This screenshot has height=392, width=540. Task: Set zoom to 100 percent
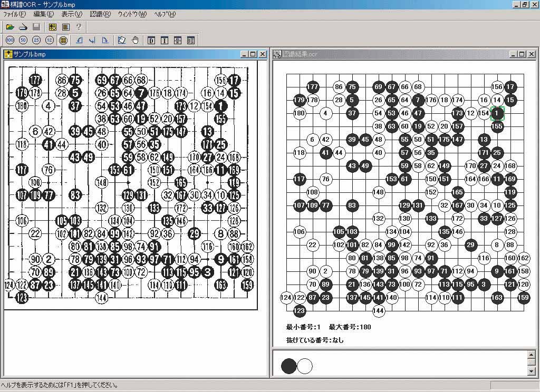coord(10,40)
